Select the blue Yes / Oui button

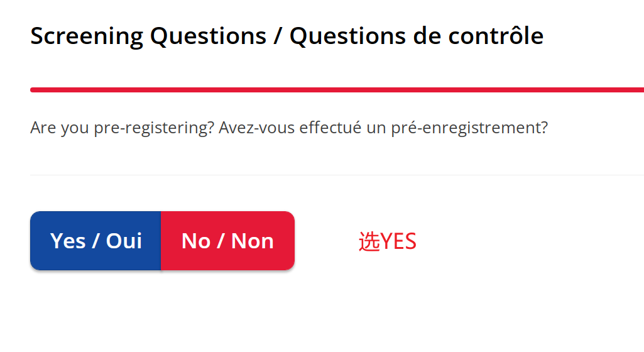[x=96, y=241]
